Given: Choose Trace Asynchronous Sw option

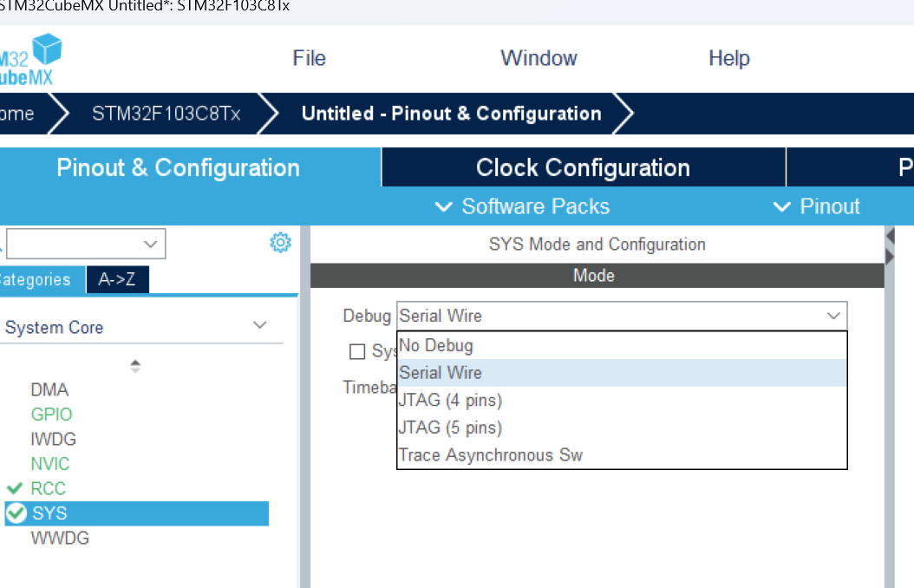Looking at the screenshot, I should tap(622, 455).
